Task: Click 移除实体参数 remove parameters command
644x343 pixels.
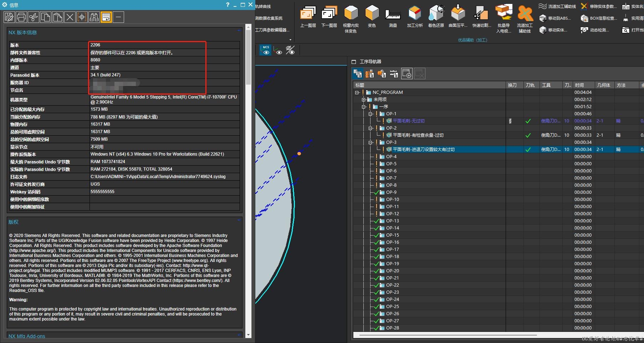Action: [598, 6]
